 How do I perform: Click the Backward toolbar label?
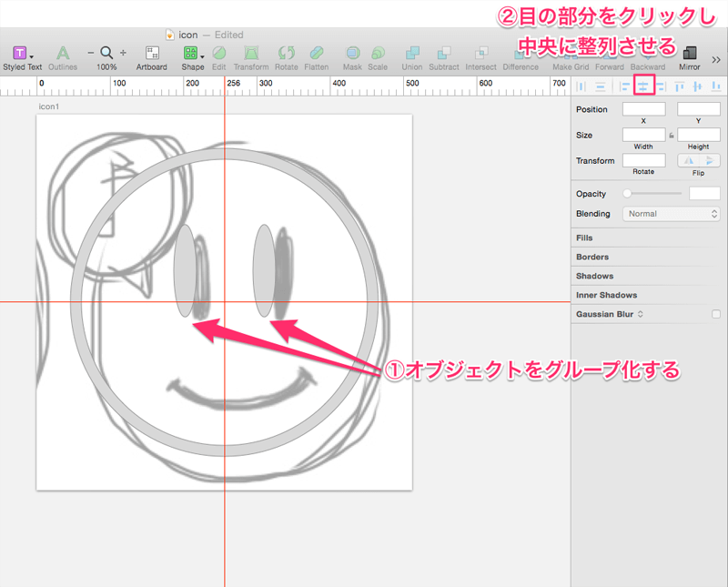tap(648, 66)
